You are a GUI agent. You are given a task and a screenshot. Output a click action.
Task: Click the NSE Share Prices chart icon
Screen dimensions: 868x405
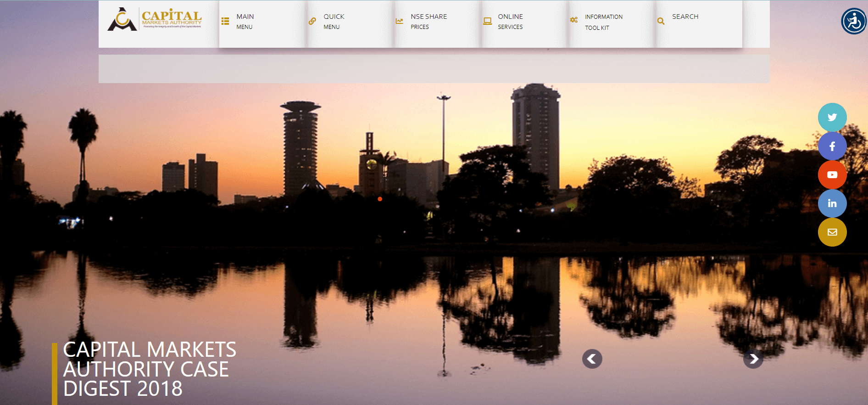click(400, 21)
